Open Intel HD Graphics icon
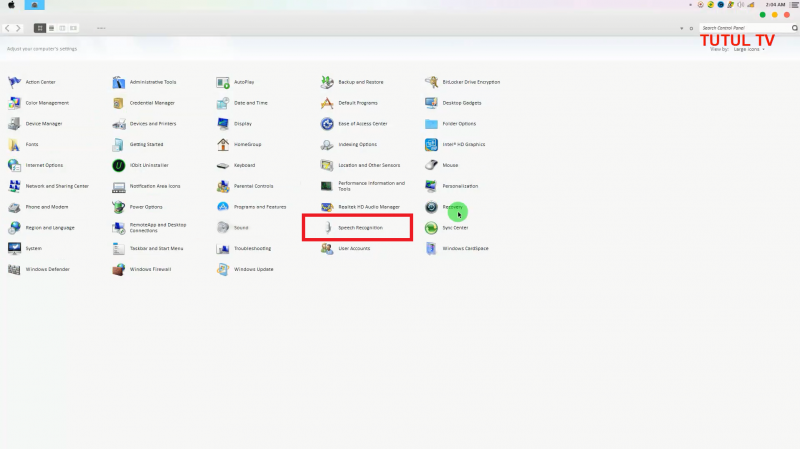The height and width of the screenshot is (449, 800). 431,144
